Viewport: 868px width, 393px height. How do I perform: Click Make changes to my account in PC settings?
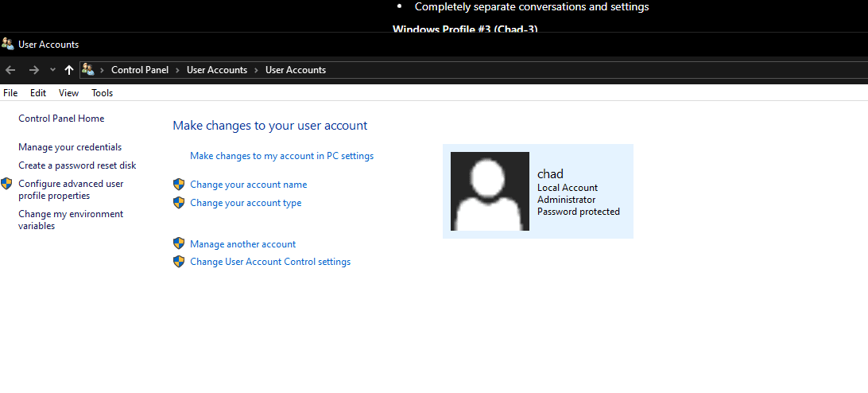[281, 156]
